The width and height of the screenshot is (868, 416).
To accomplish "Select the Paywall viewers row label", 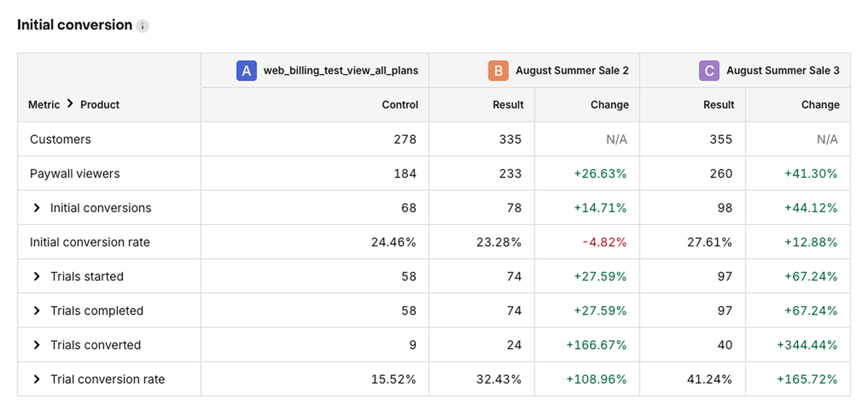I will pos(75,174).
